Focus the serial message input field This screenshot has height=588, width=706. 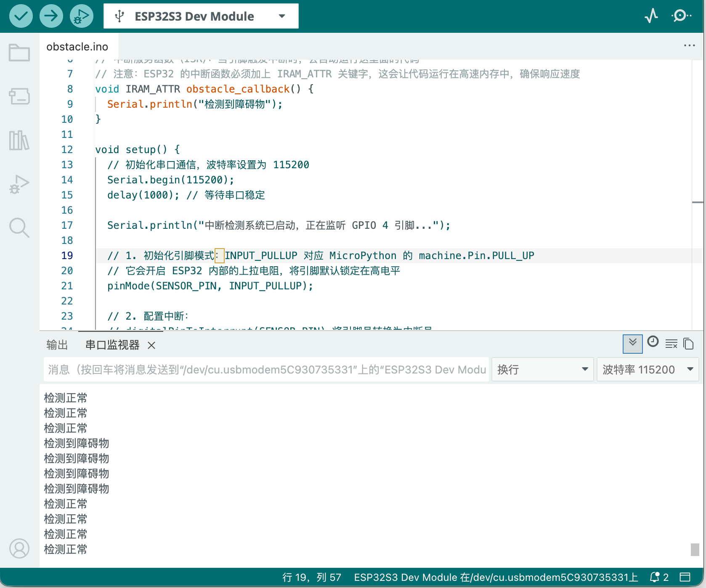[x=266, y=369]
